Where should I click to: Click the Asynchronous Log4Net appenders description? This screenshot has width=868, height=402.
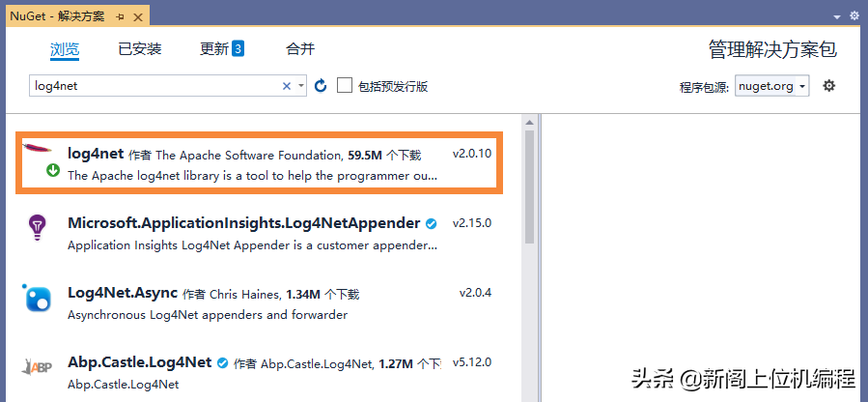(x=208, y=315)
